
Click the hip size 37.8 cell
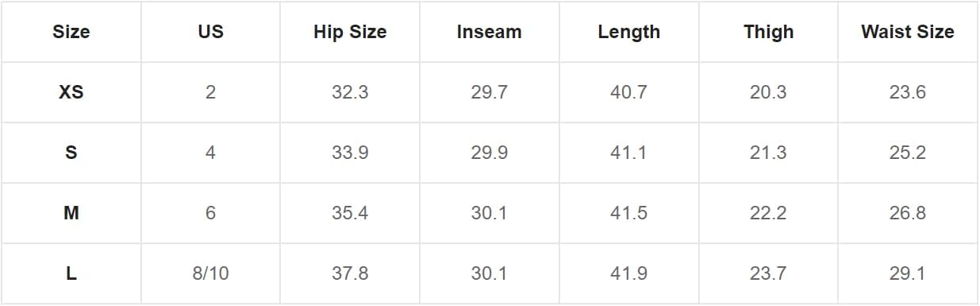click(350, 273)
